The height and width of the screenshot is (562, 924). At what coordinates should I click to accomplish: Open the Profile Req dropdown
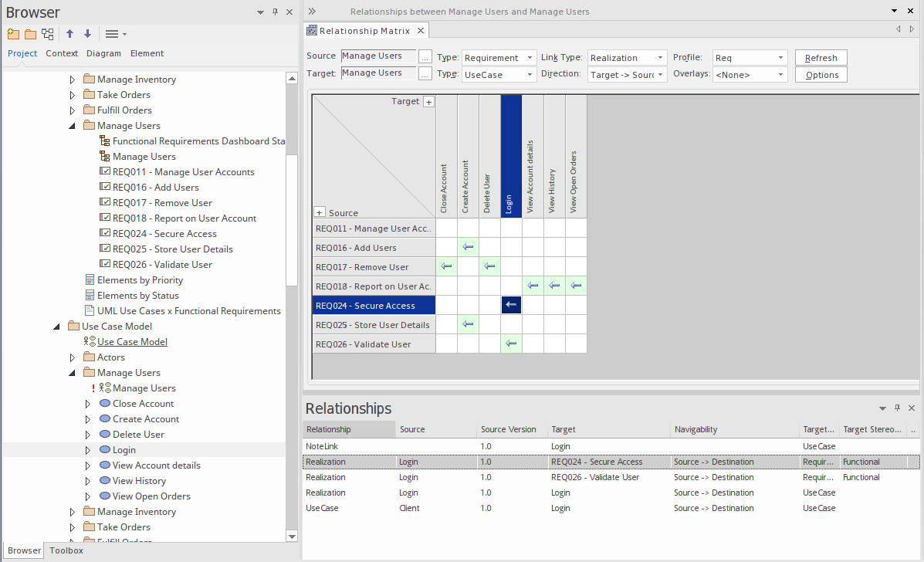click(x=750, y=58)
